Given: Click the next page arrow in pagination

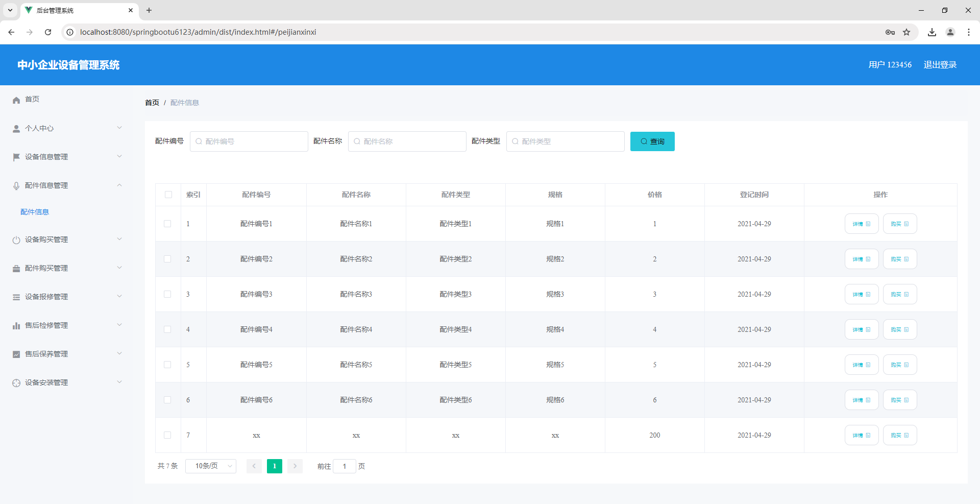Looking at the screenshot, I should click(x=295, y=466).
